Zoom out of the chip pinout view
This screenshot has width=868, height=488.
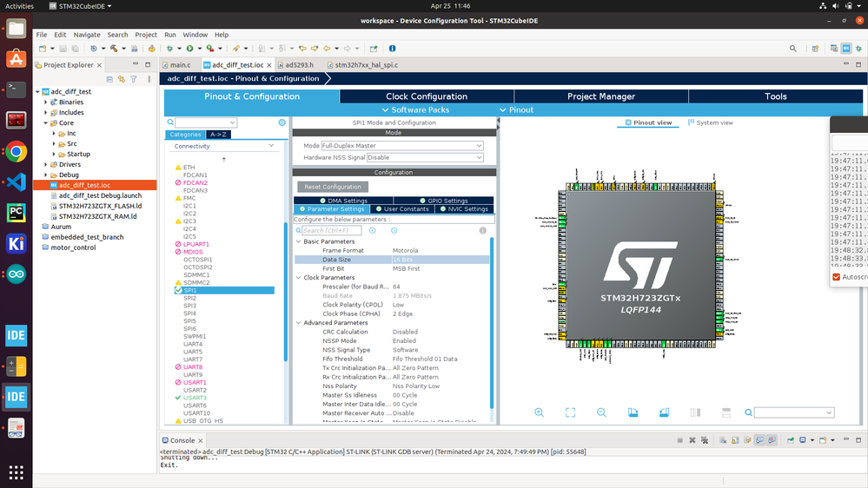[601, 412]
